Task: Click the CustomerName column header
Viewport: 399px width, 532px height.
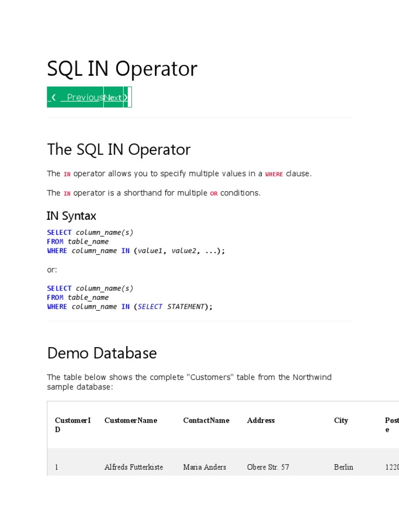Action: [130, 420]
